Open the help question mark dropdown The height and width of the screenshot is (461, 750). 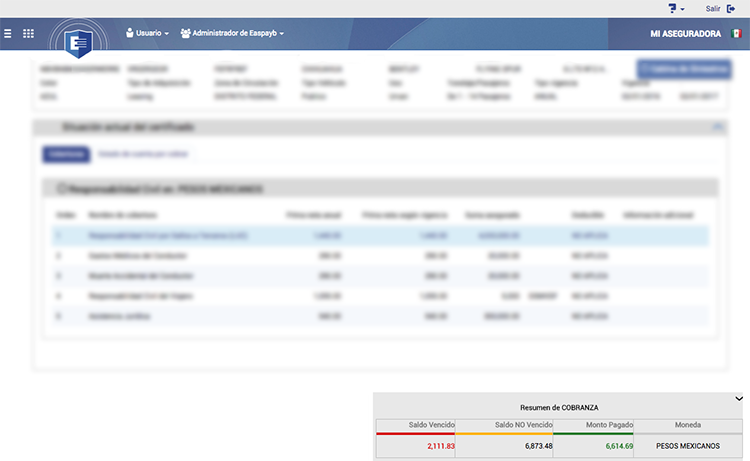(x=676, y=9)
